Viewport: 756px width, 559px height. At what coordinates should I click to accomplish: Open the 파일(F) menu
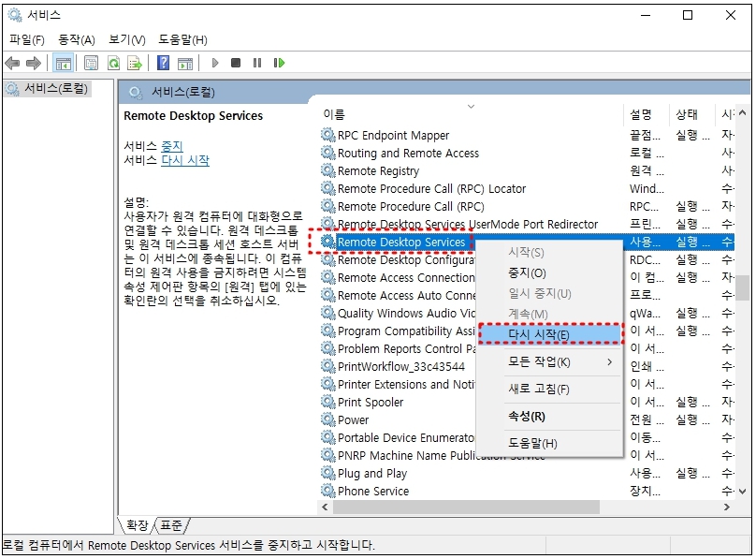click(27, 39)
